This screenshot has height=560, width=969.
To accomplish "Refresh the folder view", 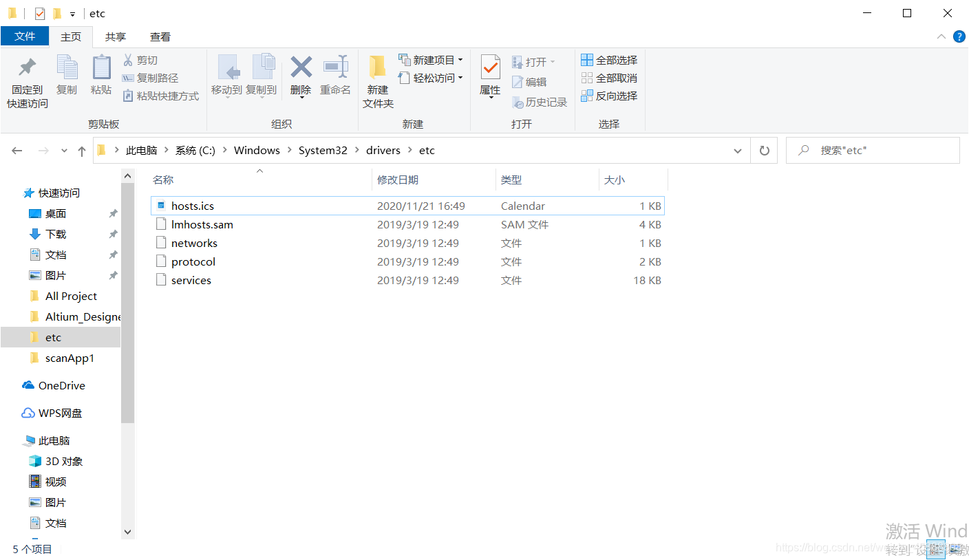I will pos(764,151).
